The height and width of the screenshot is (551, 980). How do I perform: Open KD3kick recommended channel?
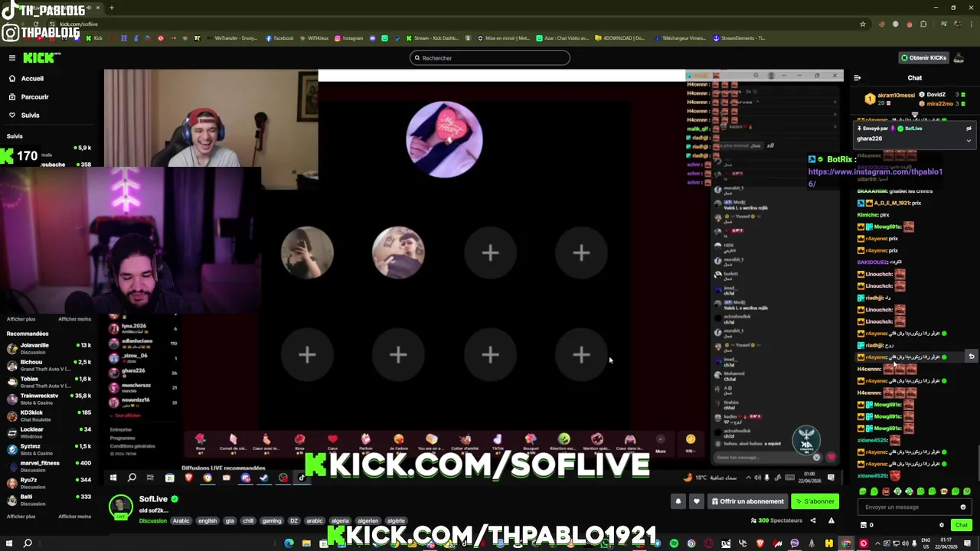48,416
